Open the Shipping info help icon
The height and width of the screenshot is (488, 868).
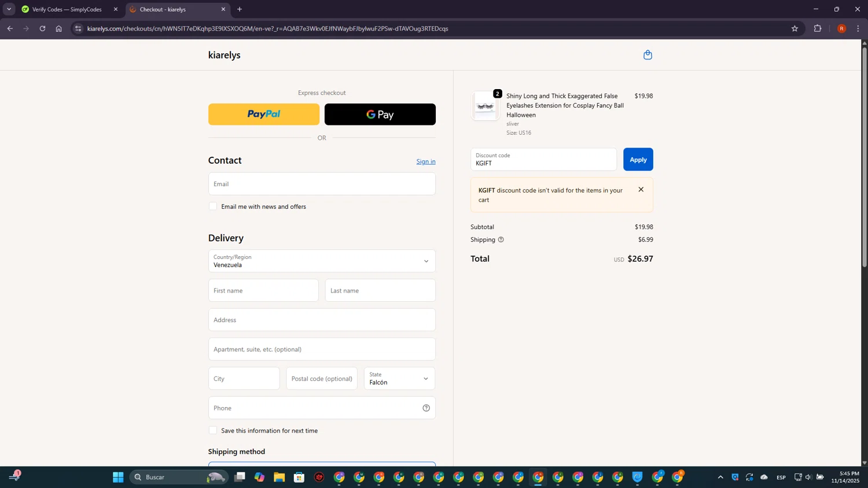[x=501, y=239]
